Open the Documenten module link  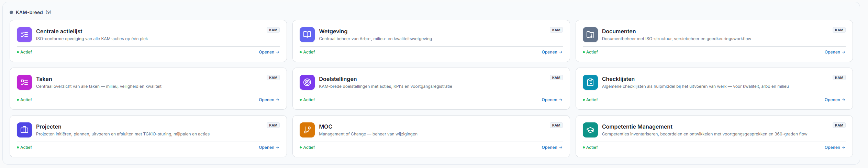click(x=835, y=52)
